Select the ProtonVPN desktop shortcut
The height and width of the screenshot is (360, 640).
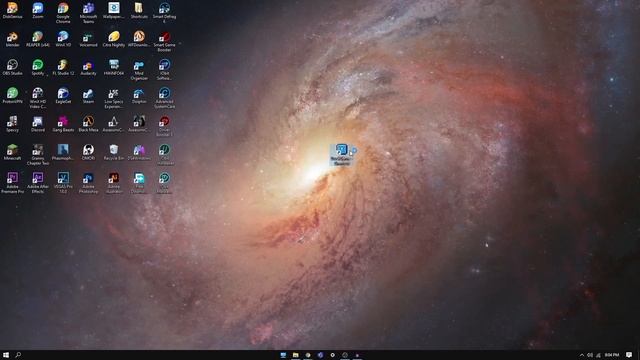click(12, 96)
